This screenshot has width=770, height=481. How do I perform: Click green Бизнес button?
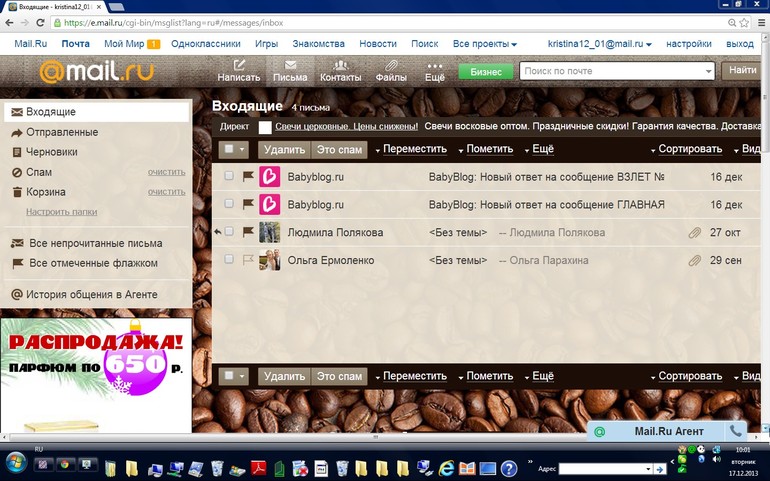point(486,72)
